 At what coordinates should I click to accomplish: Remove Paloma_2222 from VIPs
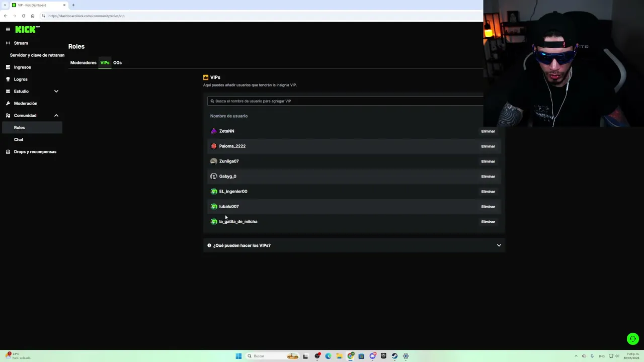pyautogui.click(x=488, y=146)
